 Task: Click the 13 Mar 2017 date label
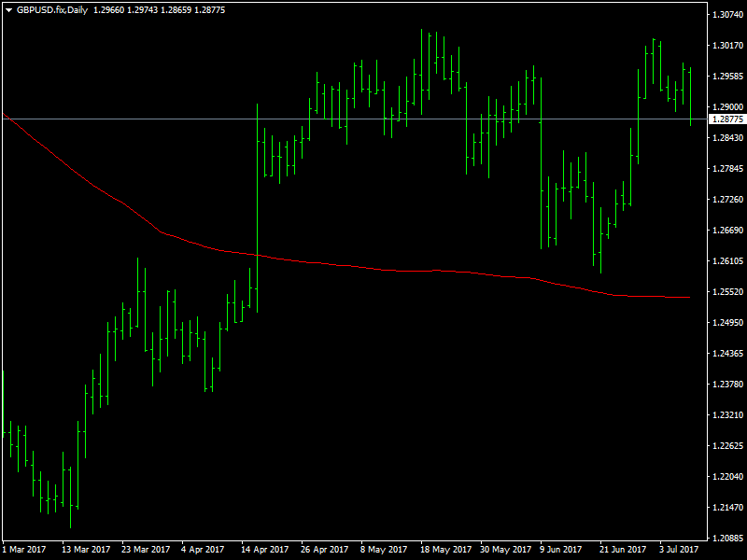86,550
